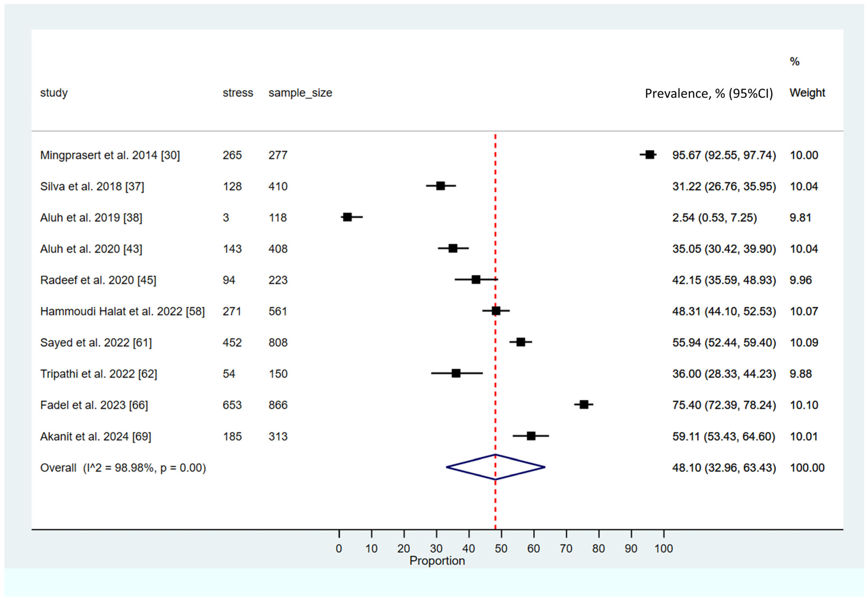Select the 'Prevalence, % (95%CI)' header
The image size is (868, 601).
click(709, 93)
